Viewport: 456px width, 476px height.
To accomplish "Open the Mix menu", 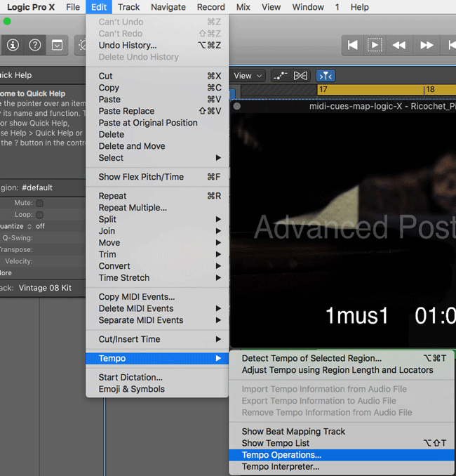I will click(x=243, y=7).
